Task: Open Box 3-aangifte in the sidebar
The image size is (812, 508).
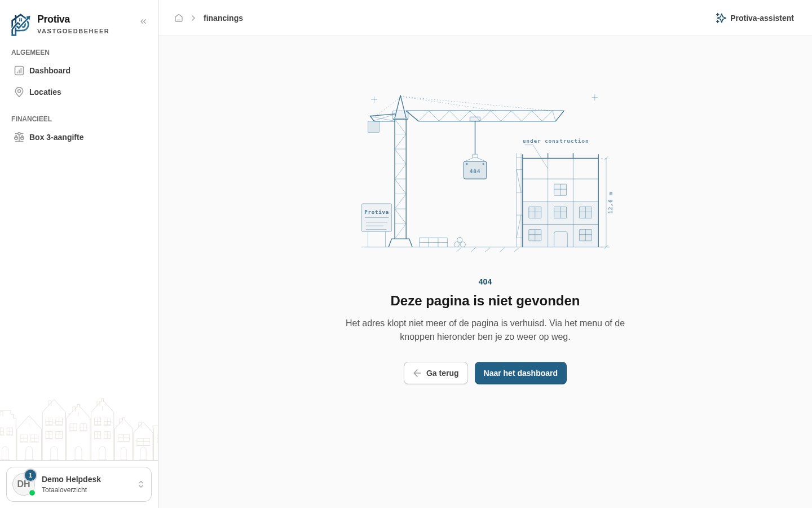Action: (x=79, y=137)
